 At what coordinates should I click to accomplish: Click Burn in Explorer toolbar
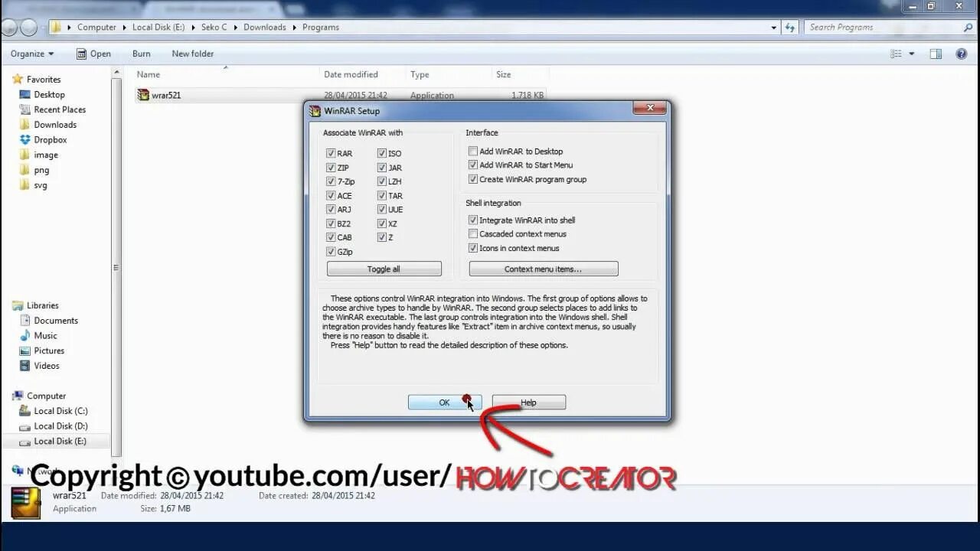click(141, 54)
